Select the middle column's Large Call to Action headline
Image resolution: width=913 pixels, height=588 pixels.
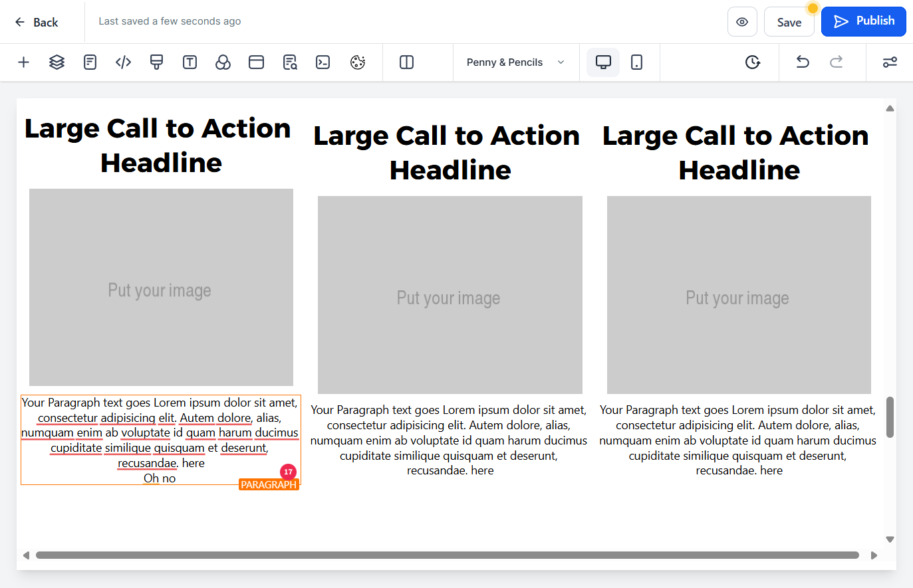click(x=447, y=153)
